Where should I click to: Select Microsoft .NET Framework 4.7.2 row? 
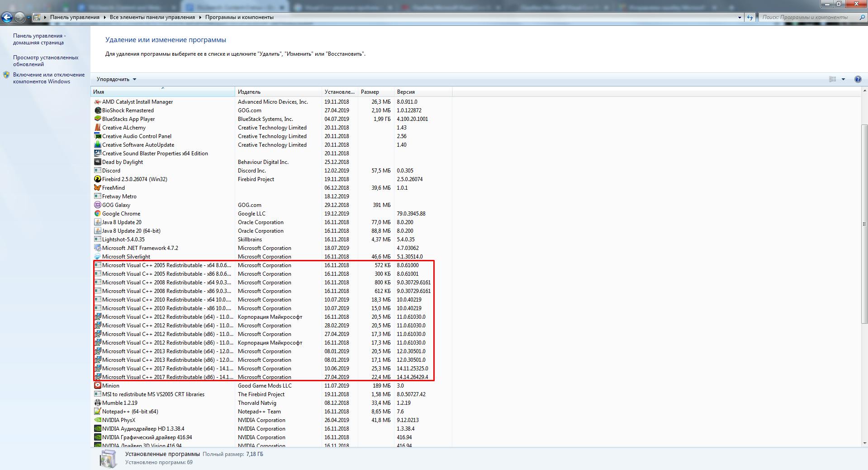(272, 248)
